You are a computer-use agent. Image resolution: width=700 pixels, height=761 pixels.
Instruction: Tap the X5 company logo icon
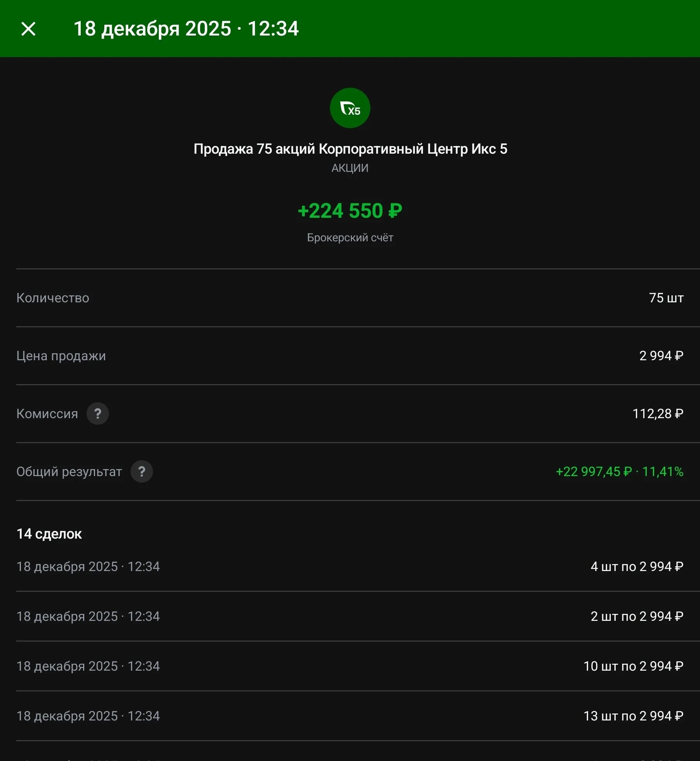tap(350, 108)
